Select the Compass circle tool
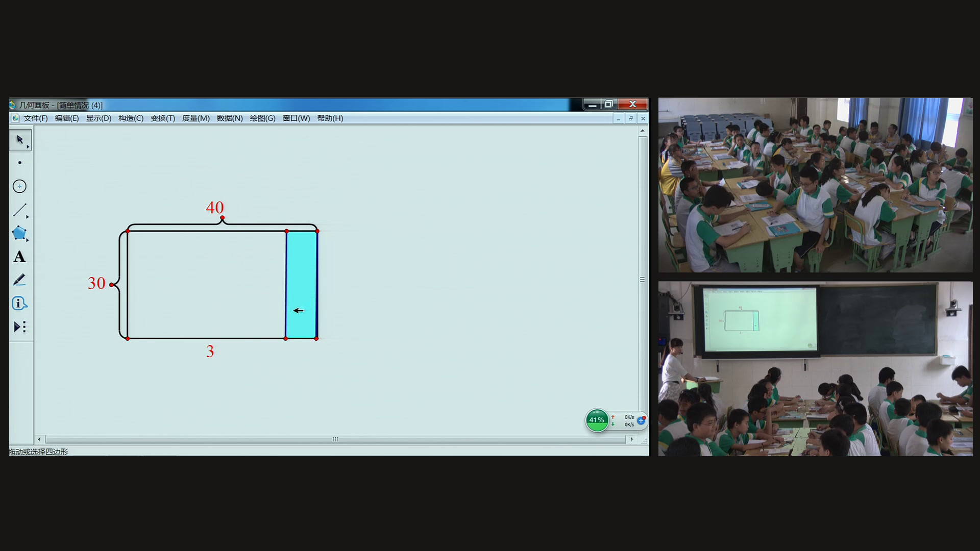 pos(19,186)
